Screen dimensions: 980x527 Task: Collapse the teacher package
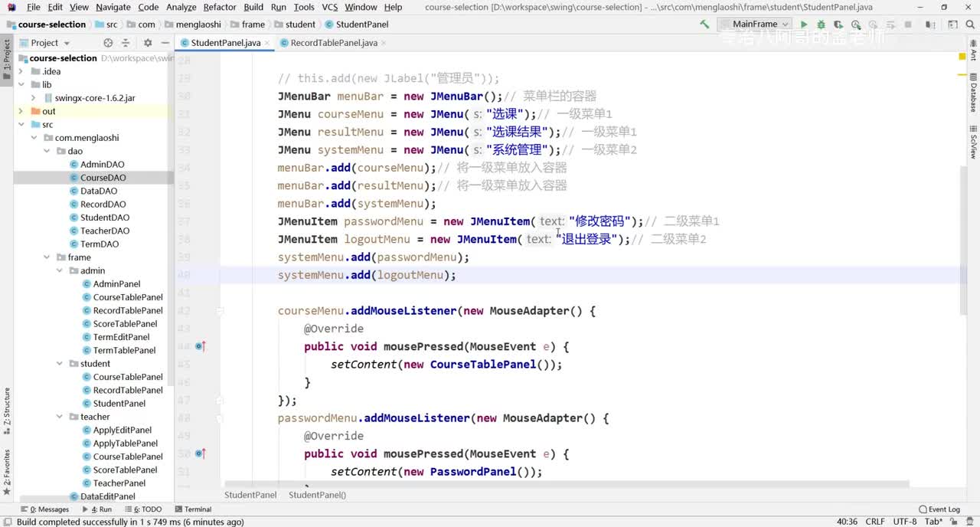tap(60, 417)
